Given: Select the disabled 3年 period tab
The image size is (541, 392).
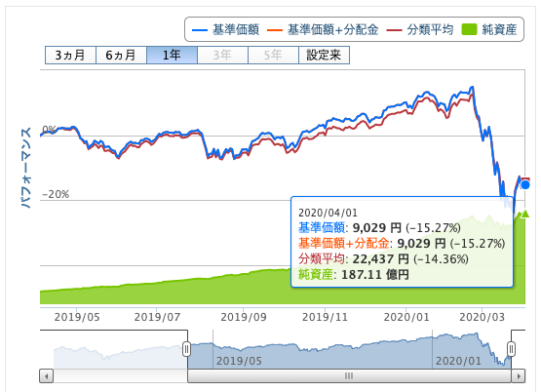Looking at the screenshot, I should [222, 56].
